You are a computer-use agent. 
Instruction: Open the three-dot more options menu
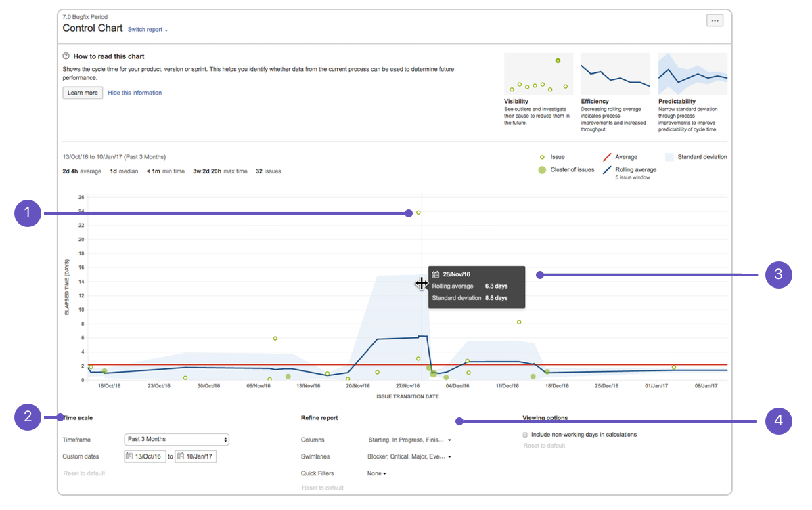(x=715, y=20)
